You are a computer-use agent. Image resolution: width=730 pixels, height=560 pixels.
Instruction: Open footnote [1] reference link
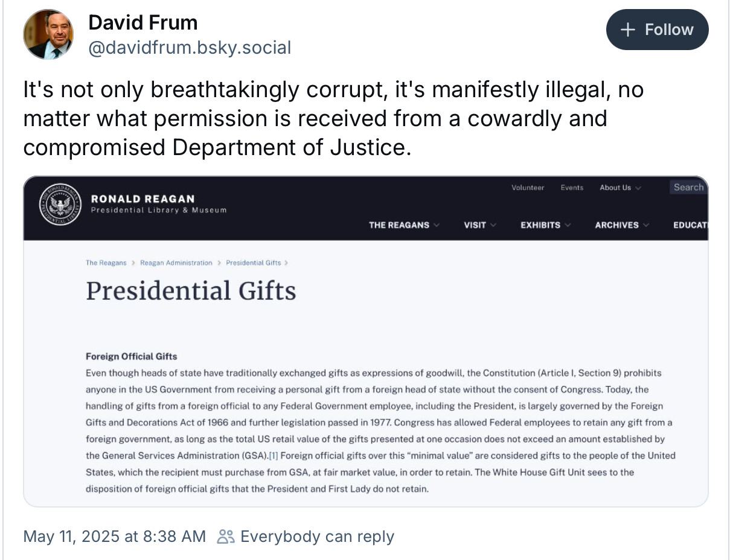pos(274,456)
